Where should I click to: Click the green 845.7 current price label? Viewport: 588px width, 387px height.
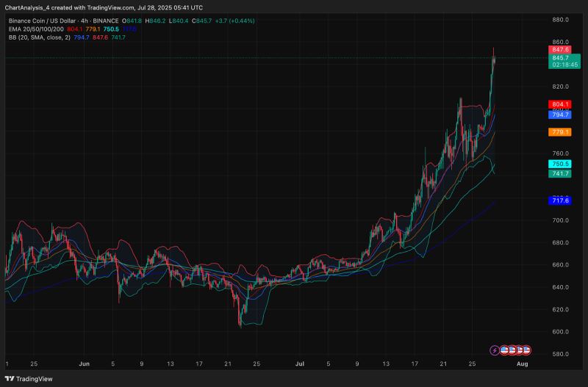click(560, 57)
